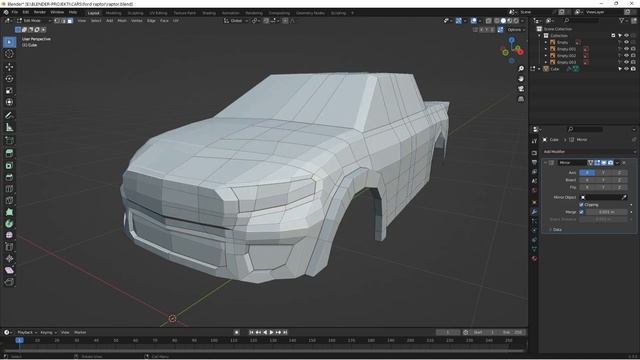Image resolution: width=640 pixels, height=360 pixels.
Task: Hide Empty.001 with eye icon
Action: [x=627, y=49]
